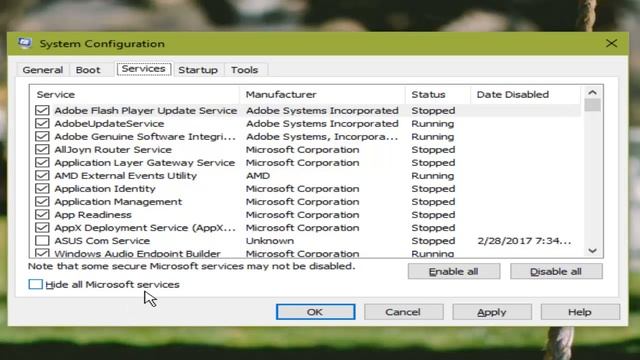Uncheck App Readiness checkbox

click(x=42, y=215)
